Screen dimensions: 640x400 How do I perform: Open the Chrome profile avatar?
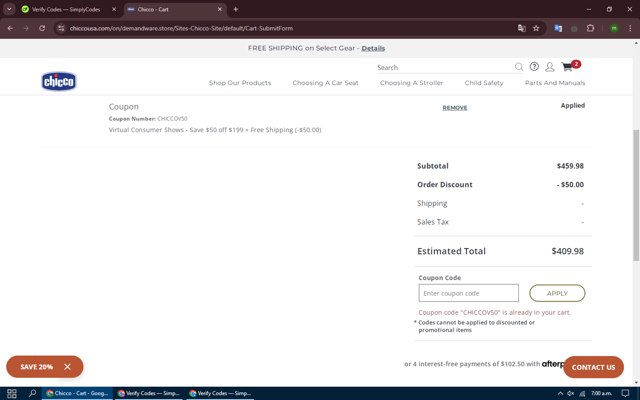[614, 28]
